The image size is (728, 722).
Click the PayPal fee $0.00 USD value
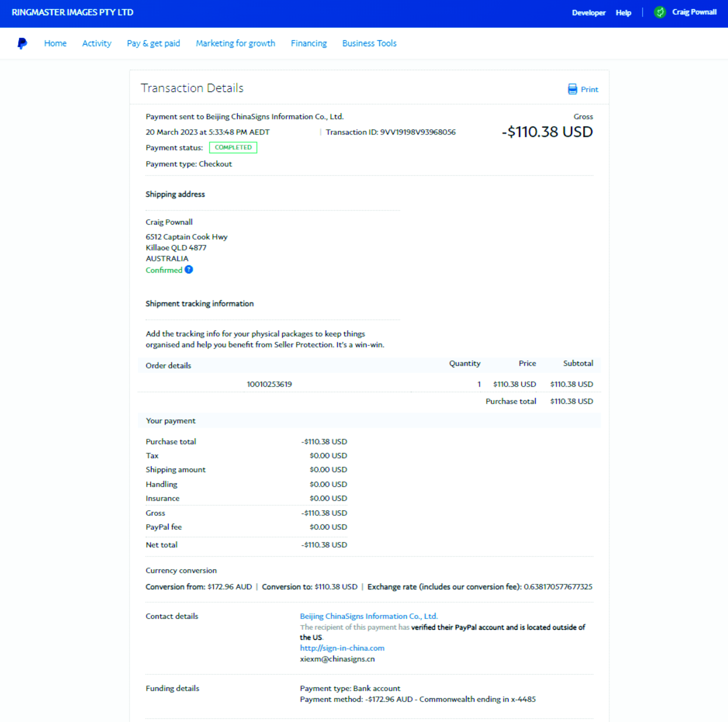328,527
